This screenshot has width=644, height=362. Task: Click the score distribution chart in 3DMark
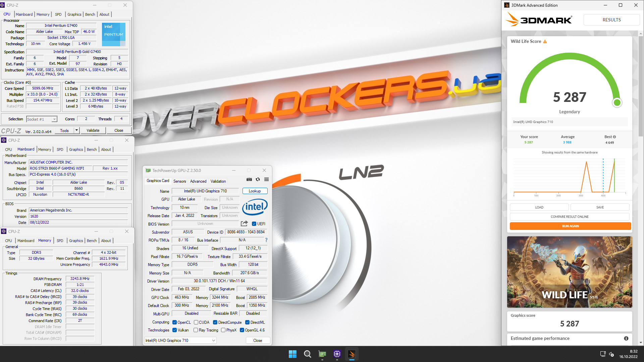570,178
